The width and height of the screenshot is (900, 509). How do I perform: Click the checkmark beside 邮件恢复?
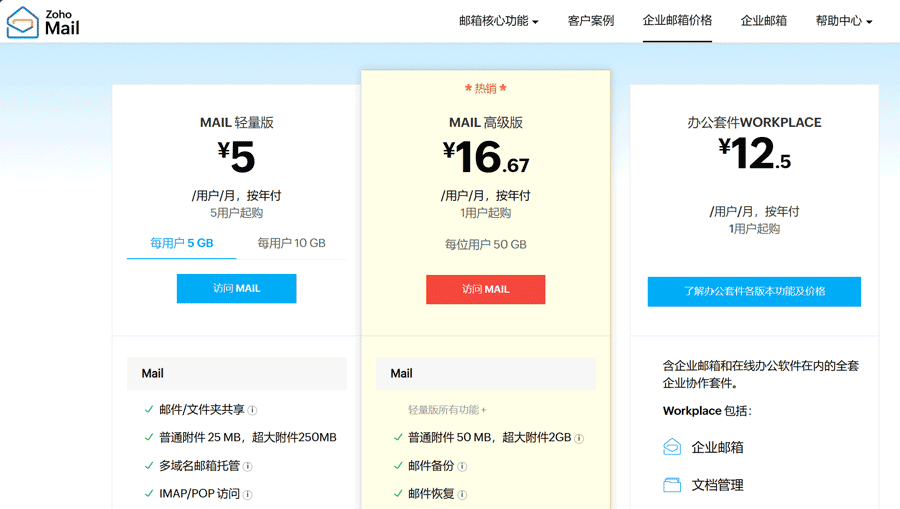click(398, 494)
